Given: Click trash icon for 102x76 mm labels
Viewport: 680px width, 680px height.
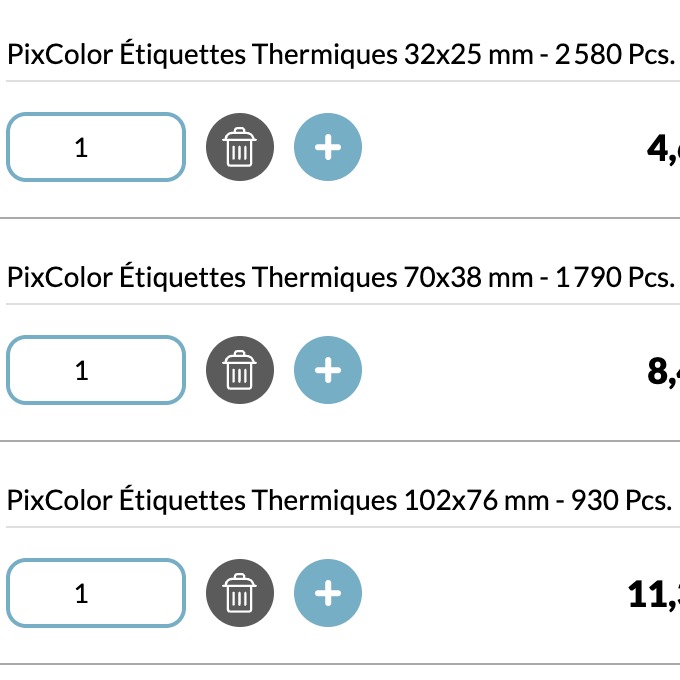Looking at the screenshot, I should (x=240, y=594).
